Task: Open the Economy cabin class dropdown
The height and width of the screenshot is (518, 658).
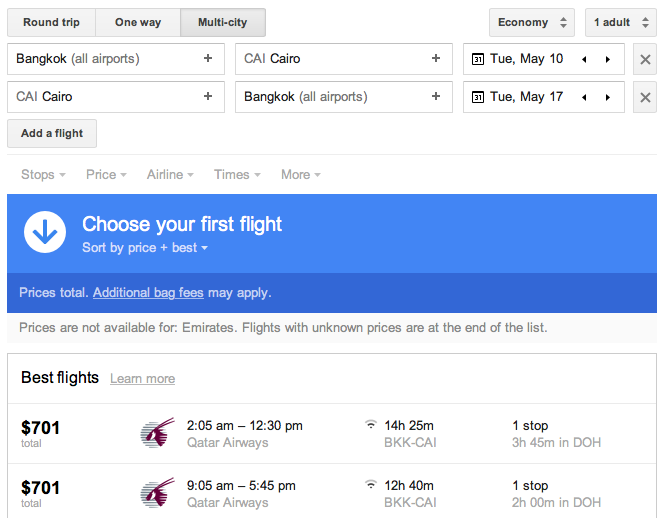Action: (x=532, y=22)
